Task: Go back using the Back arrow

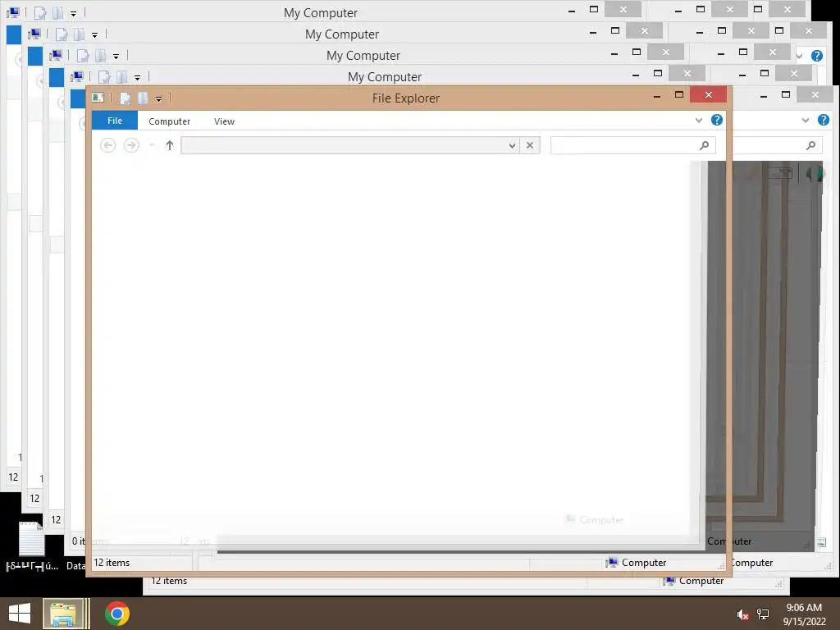Action: click(107, 145)
